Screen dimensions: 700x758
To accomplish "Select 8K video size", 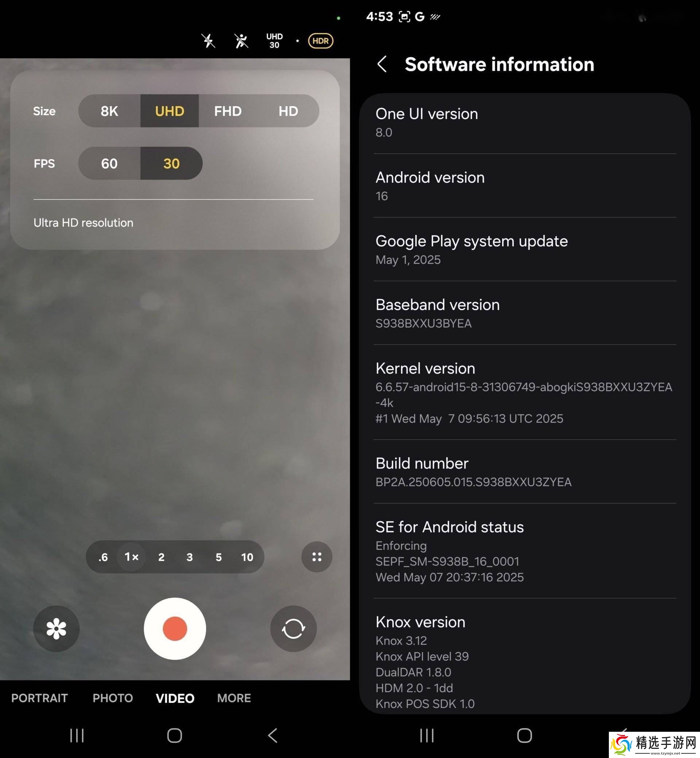I will 109,111.
